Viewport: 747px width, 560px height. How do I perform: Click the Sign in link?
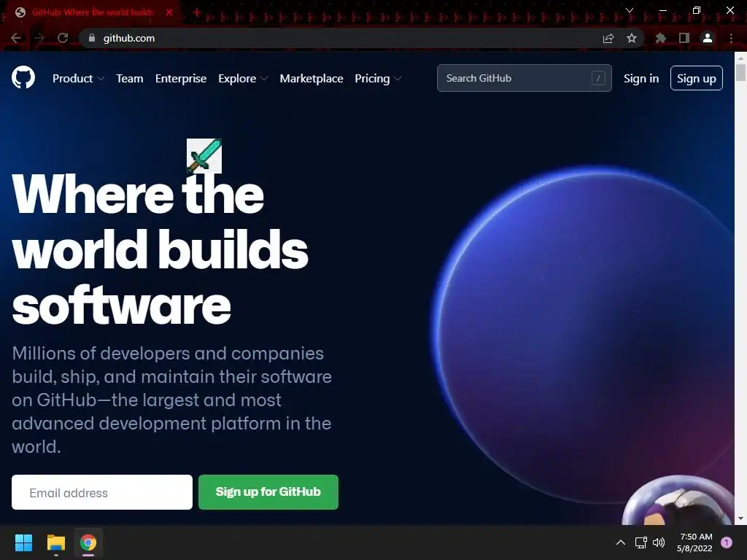tap(641, 79)
